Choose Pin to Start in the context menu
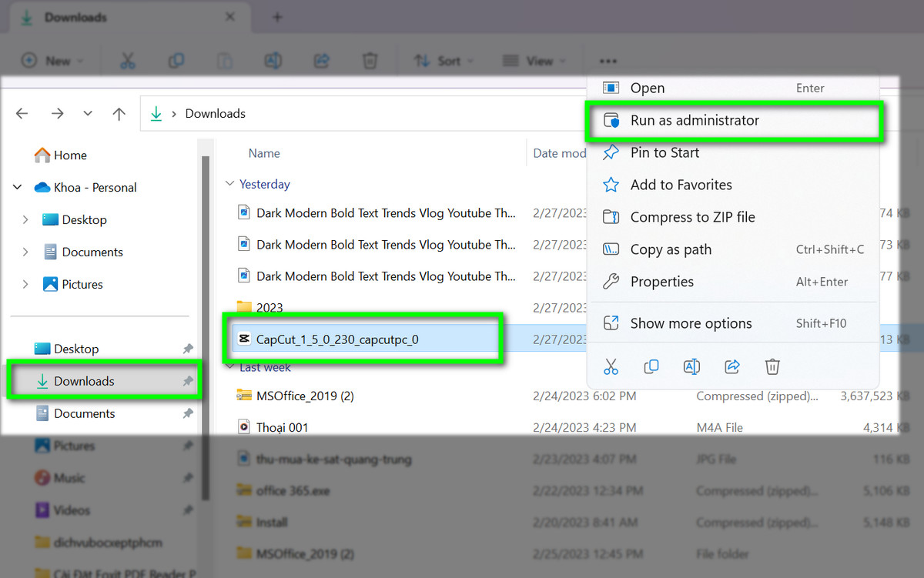924x578 pixels. point(733,153)
